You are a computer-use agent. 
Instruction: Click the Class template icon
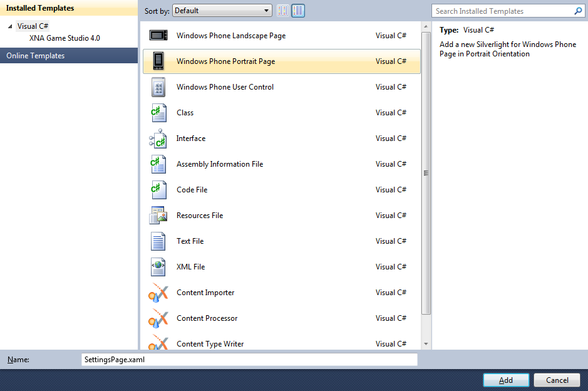click(158, 113)
